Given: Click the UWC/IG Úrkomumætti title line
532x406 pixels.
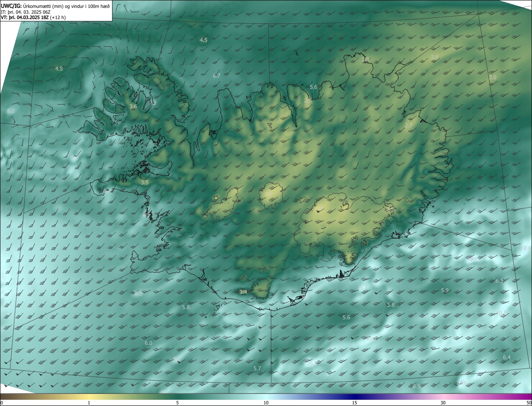Looking at the screenshot, I should pos(55,6).
